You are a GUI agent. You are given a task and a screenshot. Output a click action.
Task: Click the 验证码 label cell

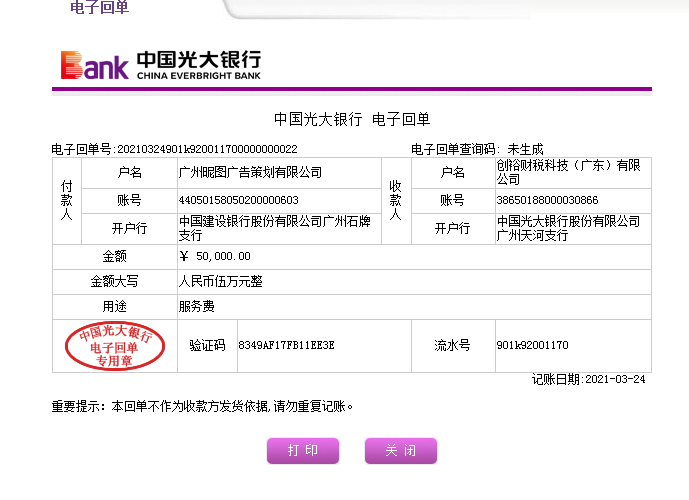click(x=207, y=346)
